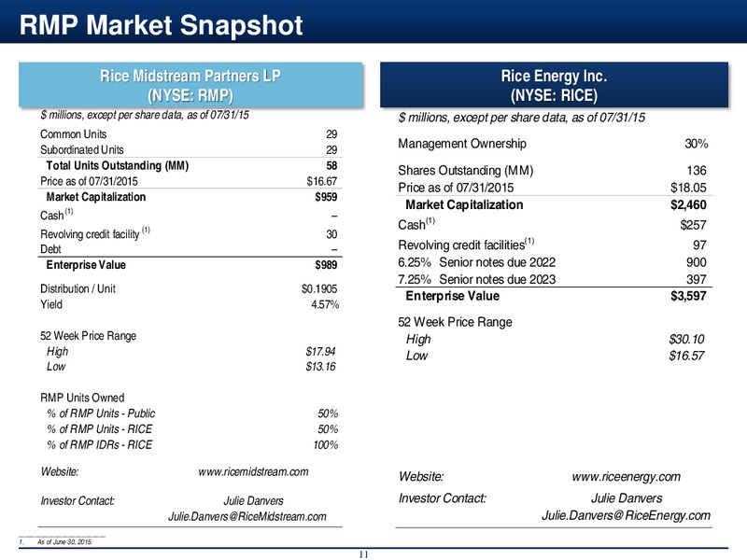Click the Julie.Danvers@RiceEnergy.com email address
The width and height of the screenshot is (747, 560).
click(626, 515)
